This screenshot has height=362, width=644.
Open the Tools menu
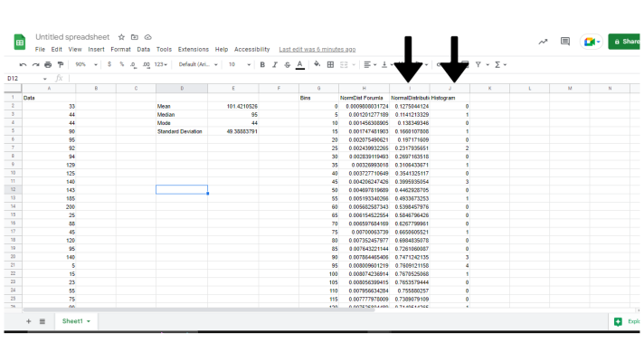coord(164,49)
